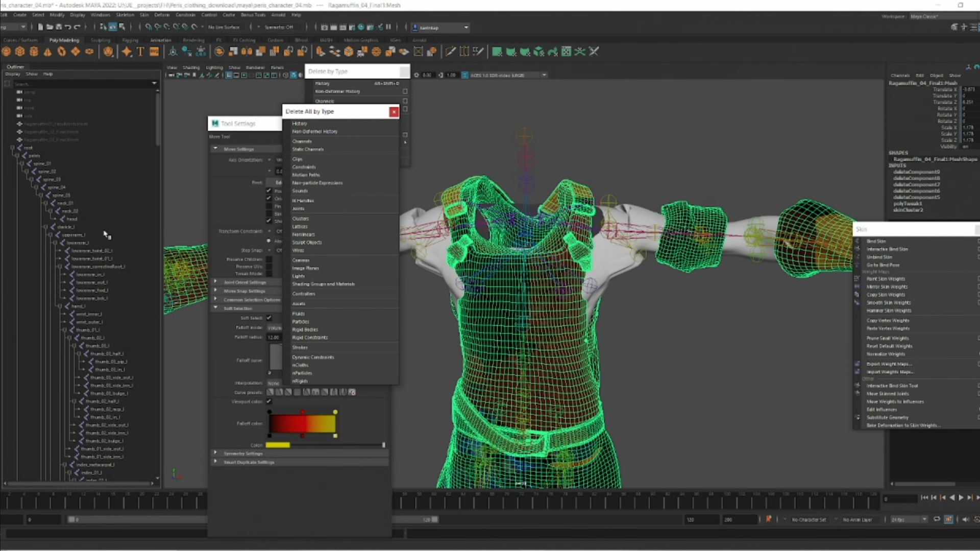The image size is (980, 551).
Task: Click the Color value slider handle
Action: pyautogui.click(x=384, y=445)
